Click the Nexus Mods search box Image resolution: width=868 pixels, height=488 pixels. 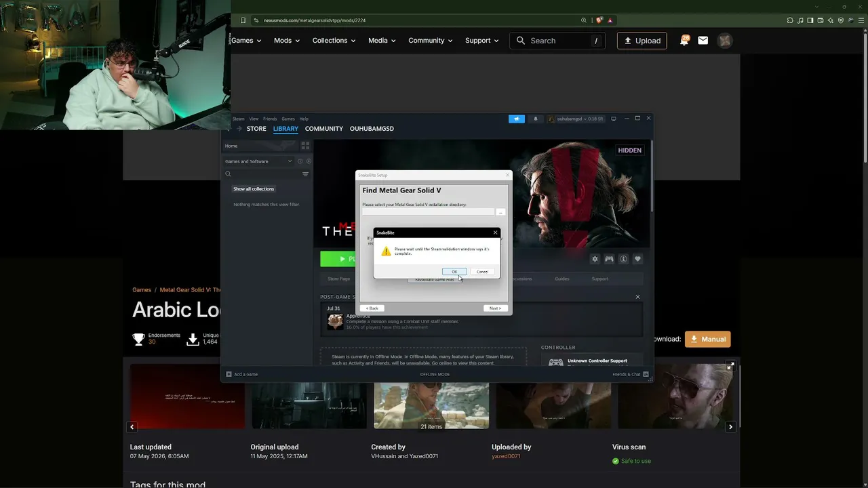pyautogui.click(x=557, y=41)
